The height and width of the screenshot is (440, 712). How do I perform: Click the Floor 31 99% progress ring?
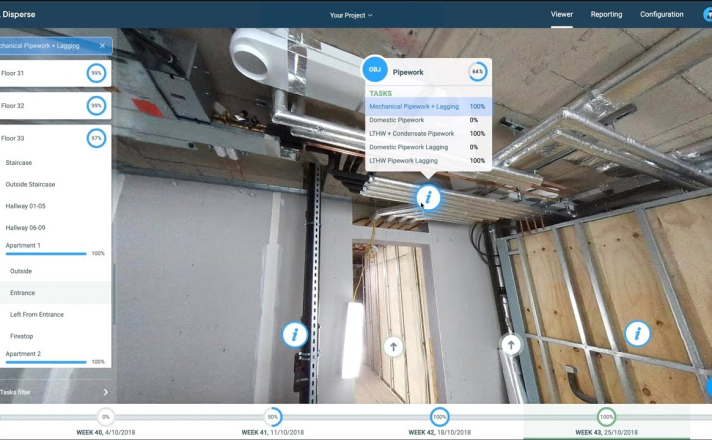(96, 73)
